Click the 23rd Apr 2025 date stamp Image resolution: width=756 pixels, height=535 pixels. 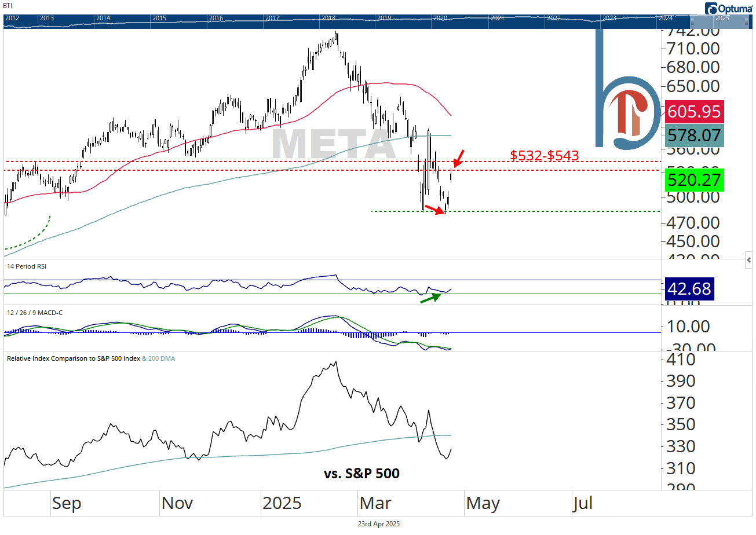[378, 524]
